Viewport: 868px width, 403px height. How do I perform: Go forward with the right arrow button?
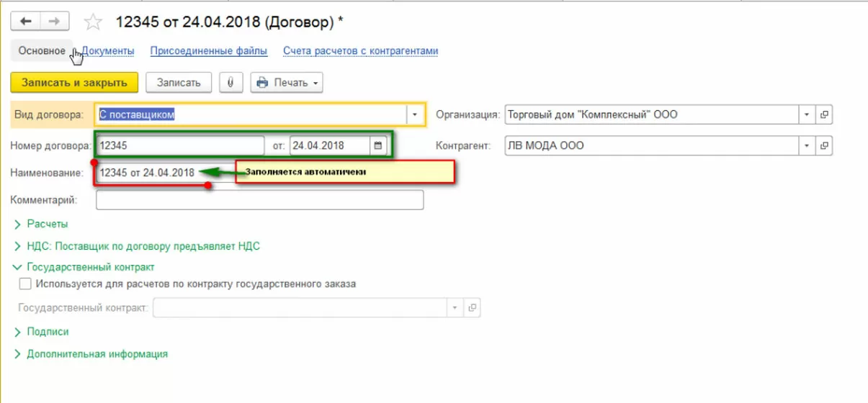(x=54, y=22)
